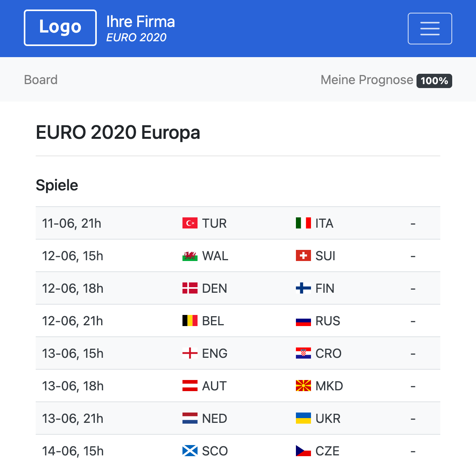Click the Logo box in the header

60,27
